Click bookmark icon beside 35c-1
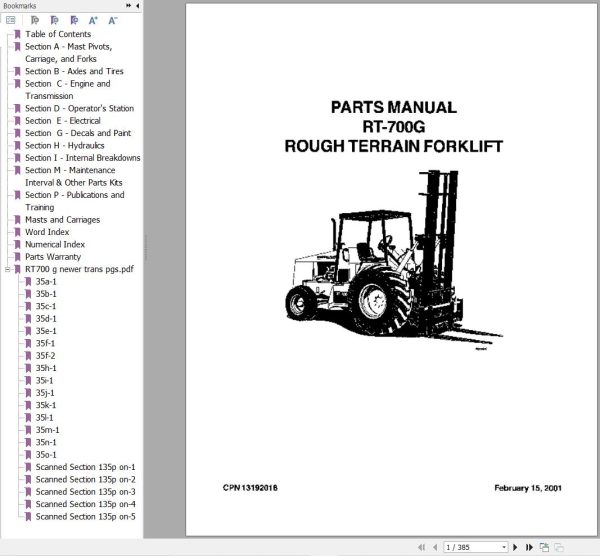Screen dimensions: 600x556 (x=28, y=306)
